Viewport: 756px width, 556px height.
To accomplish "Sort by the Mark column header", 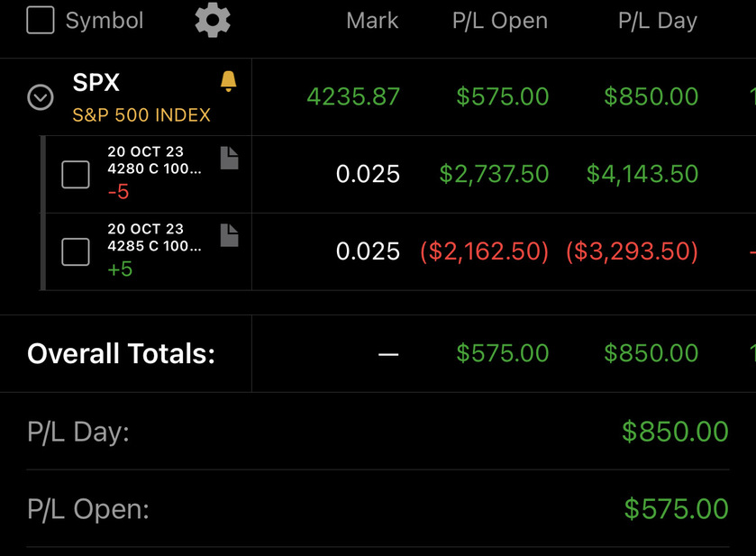I will pyautogui.click(x=372, y=21).
